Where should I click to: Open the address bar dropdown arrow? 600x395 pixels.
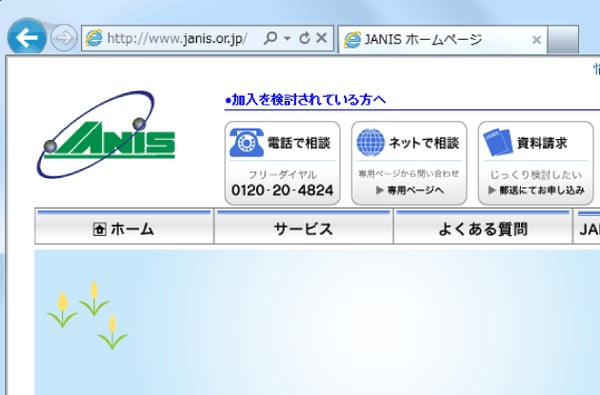(287, 38)
